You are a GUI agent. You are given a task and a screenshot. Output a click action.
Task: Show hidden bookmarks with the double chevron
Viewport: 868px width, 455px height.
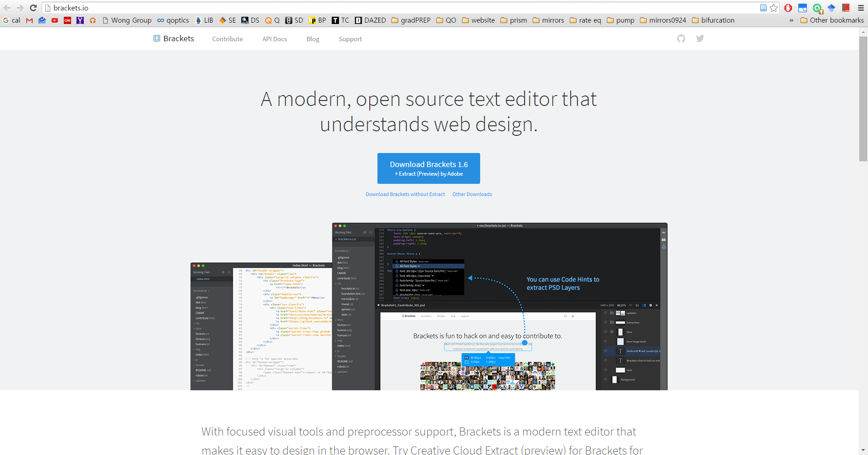(791, 20)
